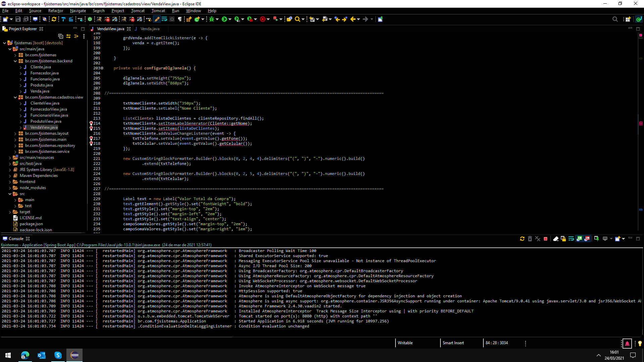Click the green Run button icon
The image size is (644, 362).
tap(224, 19)
